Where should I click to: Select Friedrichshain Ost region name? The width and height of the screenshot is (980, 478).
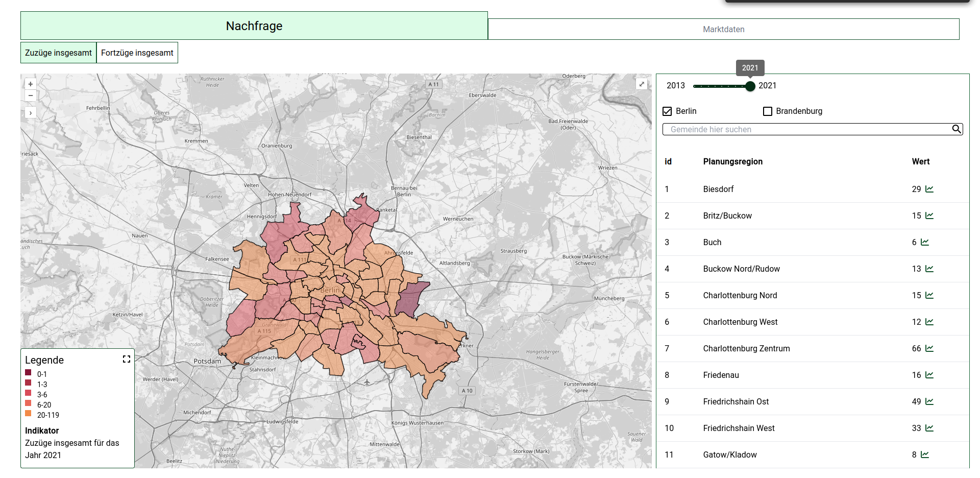pos(736,401)
